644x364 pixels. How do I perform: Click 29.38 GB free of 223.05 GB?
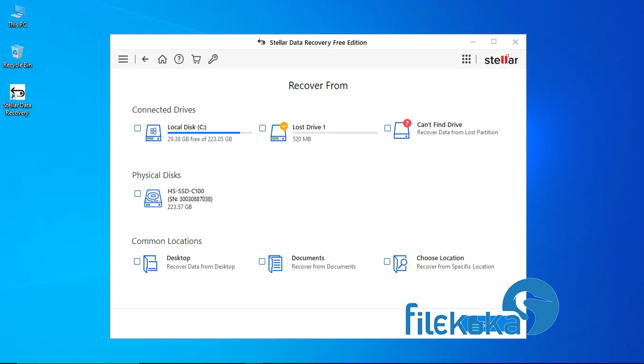(200, 139)
